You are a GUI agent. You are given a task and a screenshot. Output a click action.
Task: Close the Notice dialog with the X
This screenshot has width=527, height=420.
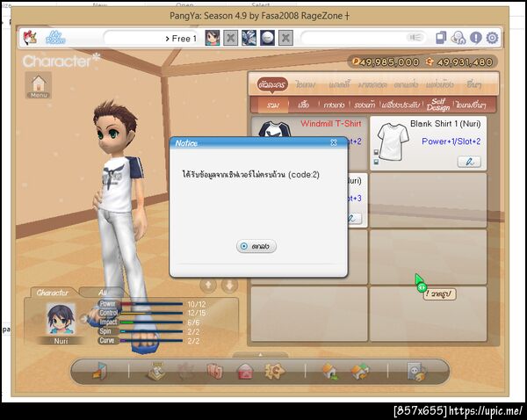click(334, 143)
